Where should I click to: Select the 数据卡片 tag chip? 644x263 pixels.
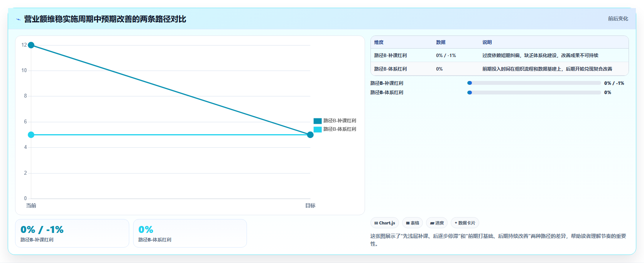[465, 223]
